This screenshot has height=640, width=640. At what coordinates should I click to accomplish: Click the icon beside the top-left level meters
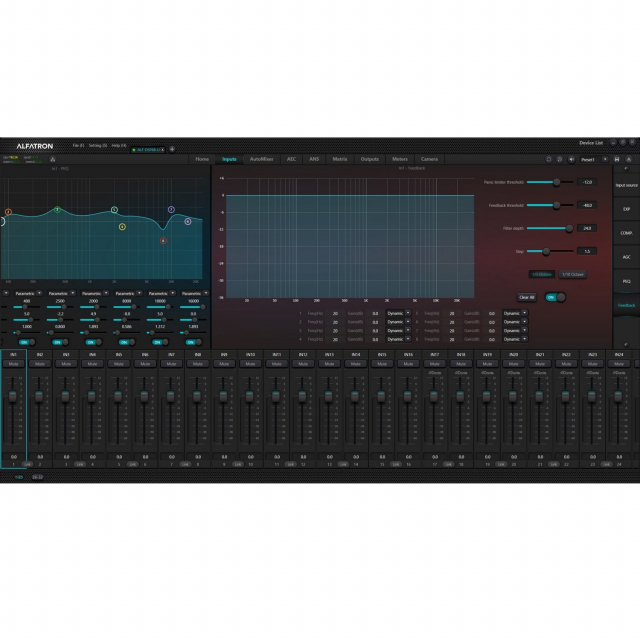click(x=52, y=159)
